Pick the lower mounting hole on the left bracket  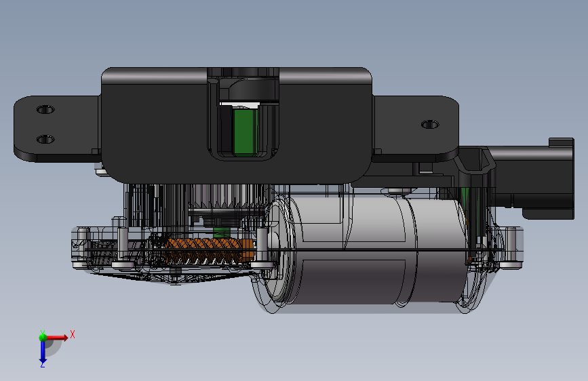[x=45, y=140]
